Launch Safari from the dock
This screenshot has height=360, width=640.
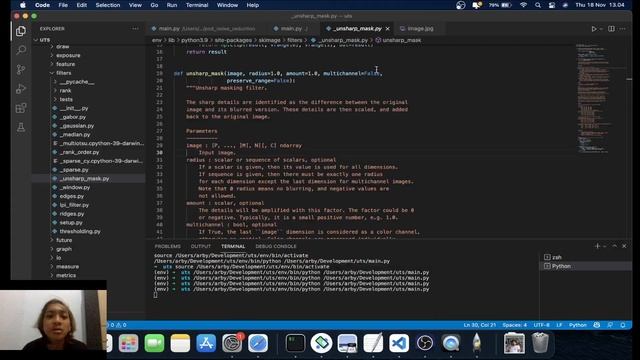pos(258,343)
